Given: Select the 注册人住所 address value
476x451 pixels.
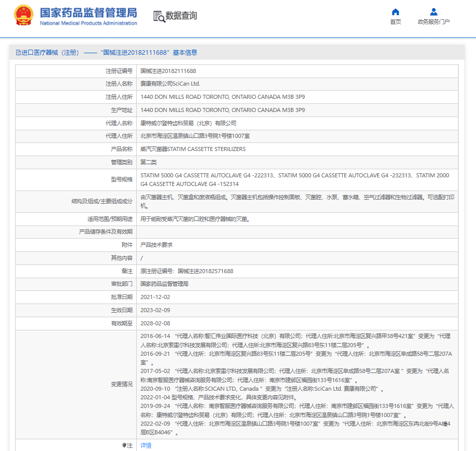Looking at the screenshot, I should coord(222,97).
